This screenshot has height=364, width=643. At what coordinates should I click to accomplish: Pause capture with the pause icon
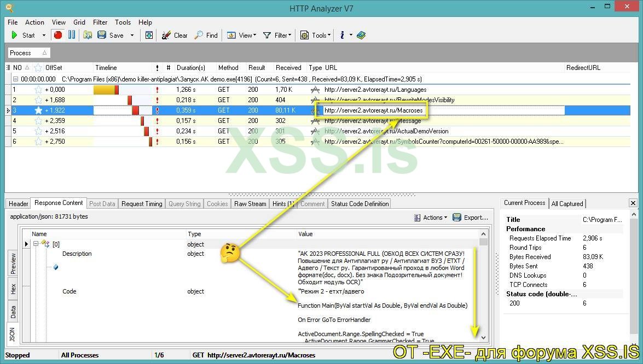(72, 35)
